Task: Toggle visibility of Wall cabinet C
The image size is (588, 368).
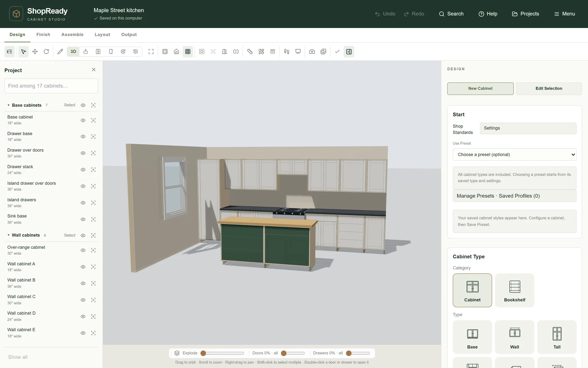Action: [83, 300]
